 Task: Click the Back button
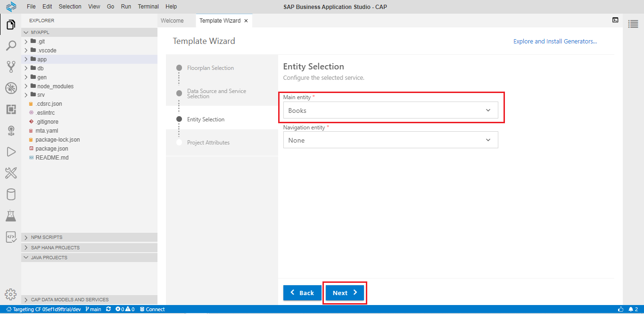tap(302, 293)
